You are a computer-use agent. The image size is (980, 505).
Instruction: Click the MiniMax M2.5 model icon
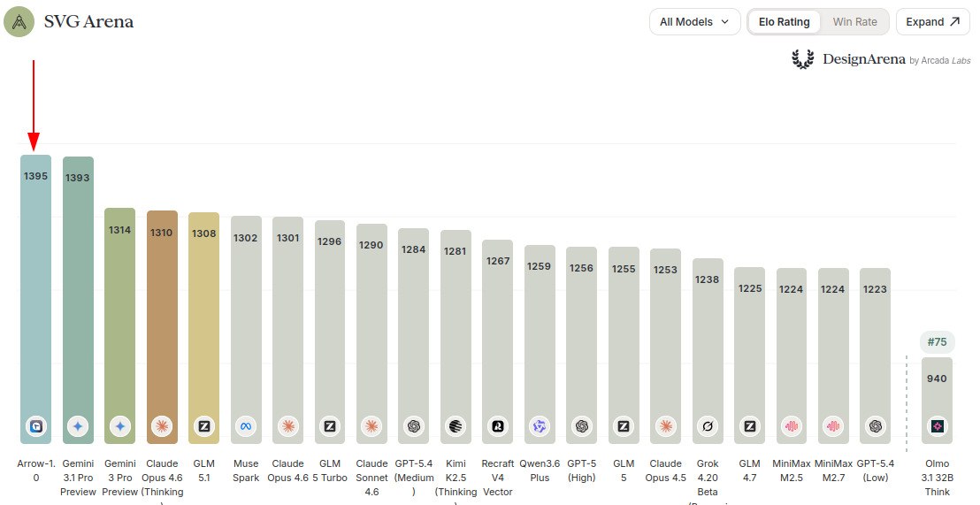(x=792, y=426)
